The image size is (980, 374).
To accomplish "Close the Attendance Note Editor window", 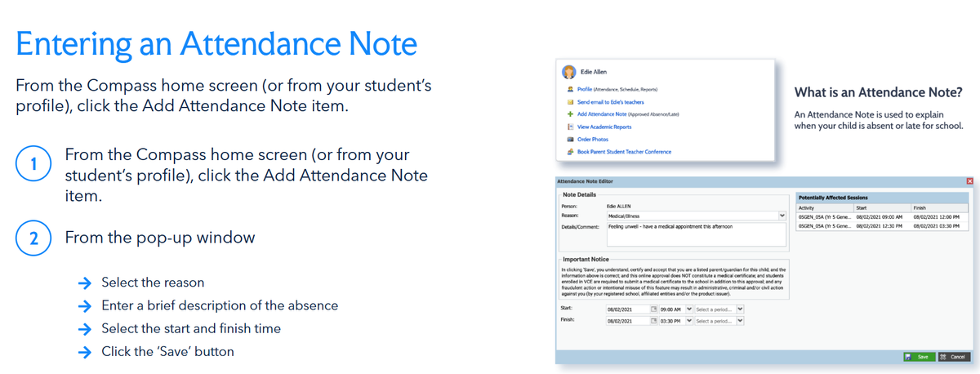I will [970, 180].
